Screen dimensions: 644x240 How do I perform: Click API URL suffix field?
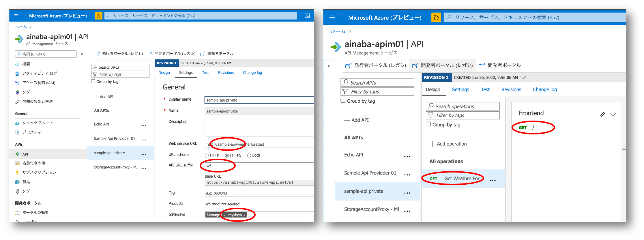(x=259, y=166)
